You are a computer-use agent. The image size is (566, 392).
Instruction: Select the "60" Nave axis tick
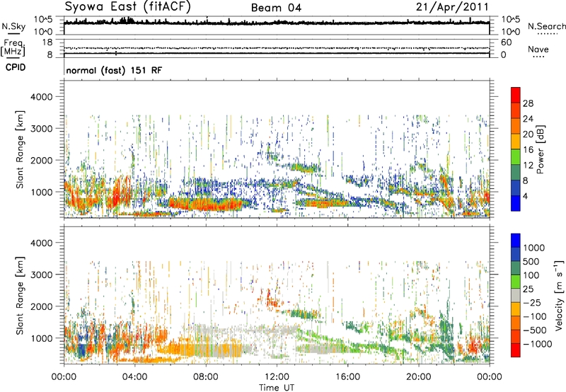[x=506, y=42]
